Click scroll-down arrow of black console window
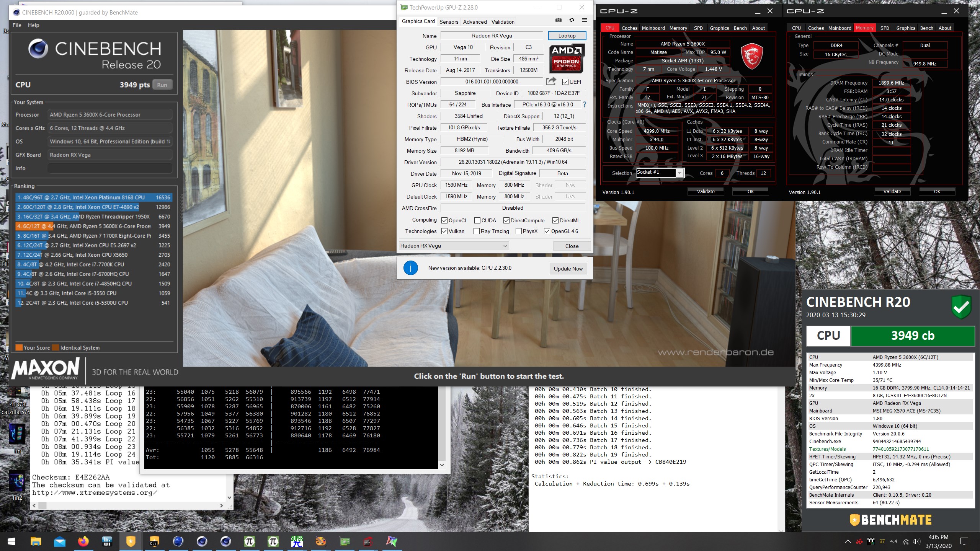This screenshot has width=980, height=551. 442,465
